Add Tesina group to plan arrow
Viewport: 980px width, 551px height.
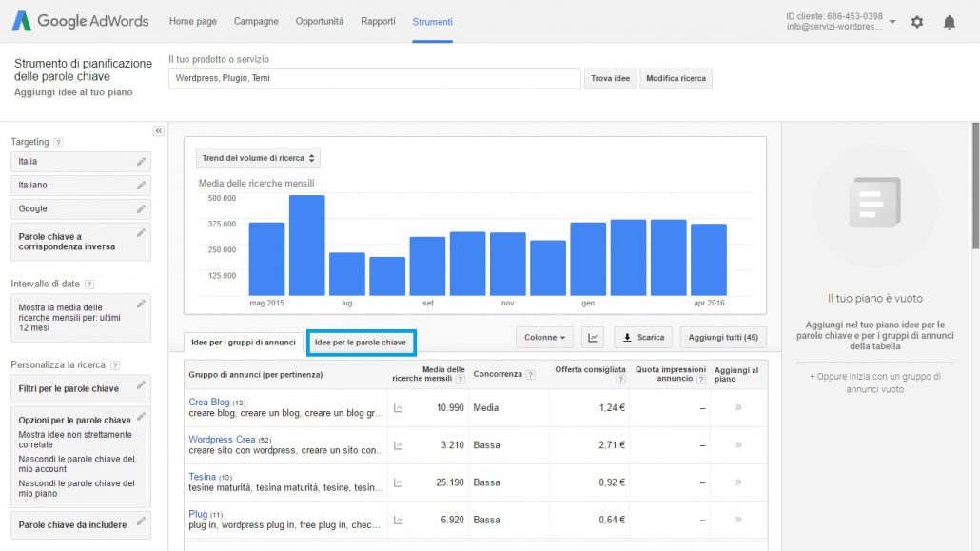[x=738, y=482]
